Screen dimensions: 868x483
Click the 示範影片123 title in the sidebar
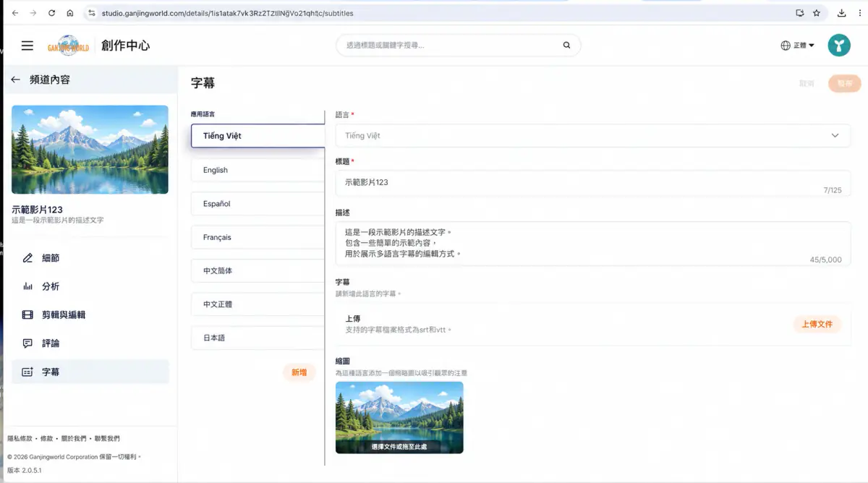tap(37, 210)
